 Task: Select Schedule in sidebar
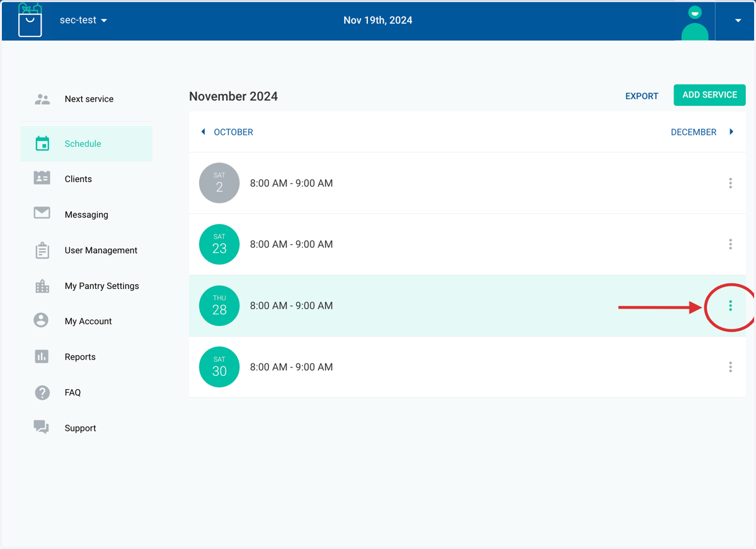click(x=86, y=144)
